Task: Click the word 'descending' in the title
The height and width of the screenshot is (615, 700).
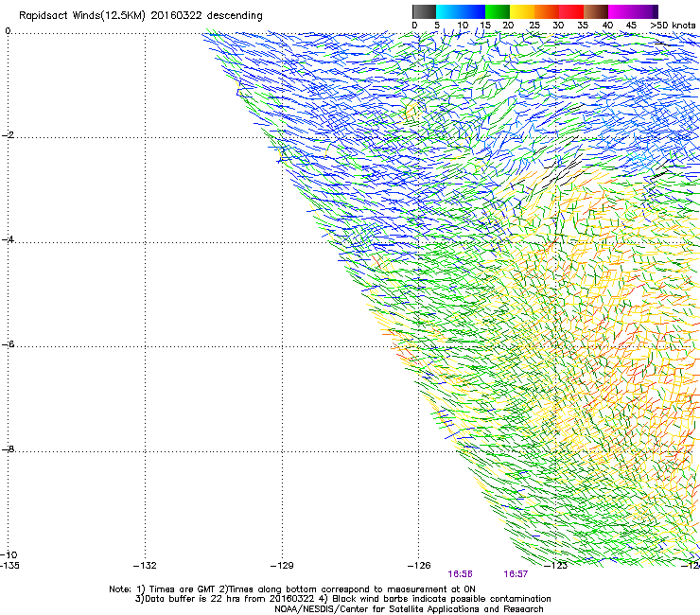Action: pos(235,16)
